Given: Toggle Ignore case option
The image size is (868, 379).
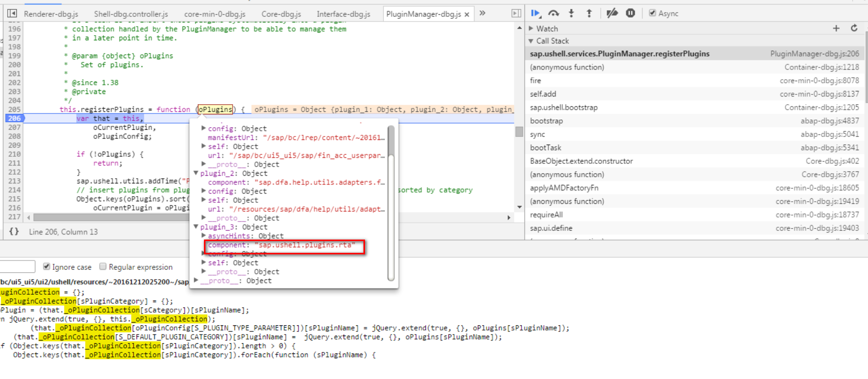Looking at the screenshot, I should (47, 267).
